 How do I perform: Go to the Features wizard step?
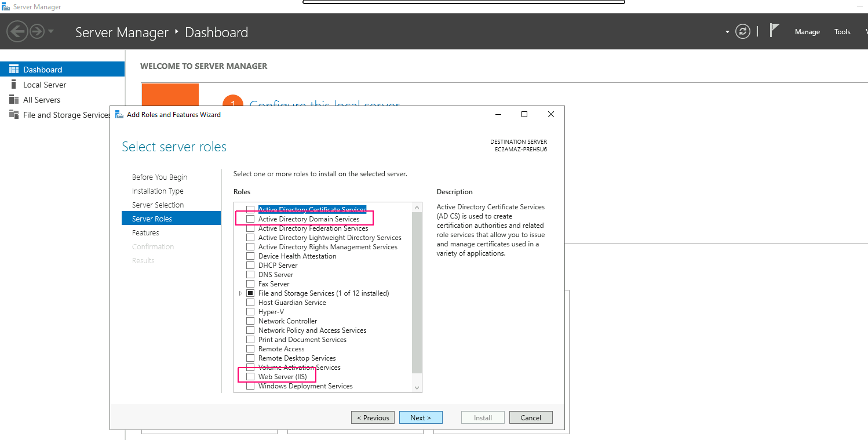[145, 233]
